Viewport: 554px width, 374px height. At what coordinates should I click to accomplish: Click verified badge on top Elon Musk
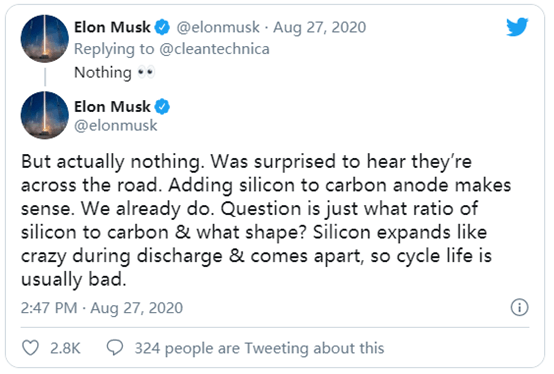click(163, 27)
